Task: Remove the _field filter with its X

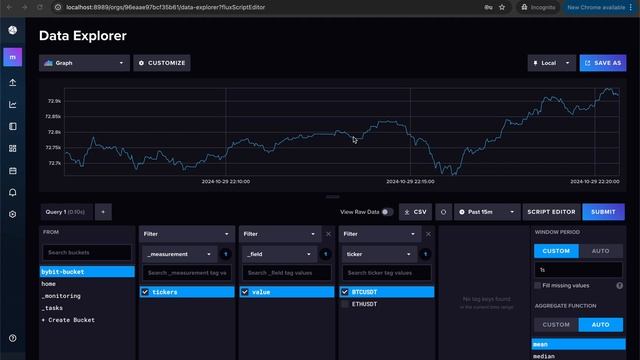Action: [x=328, y=234]
